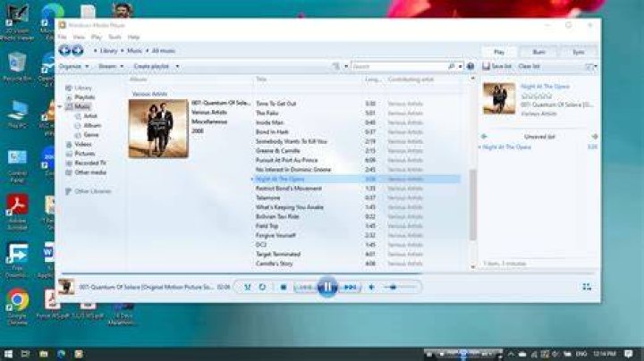
Task: Go to next list using right arrow
Action: click(594, 136)
